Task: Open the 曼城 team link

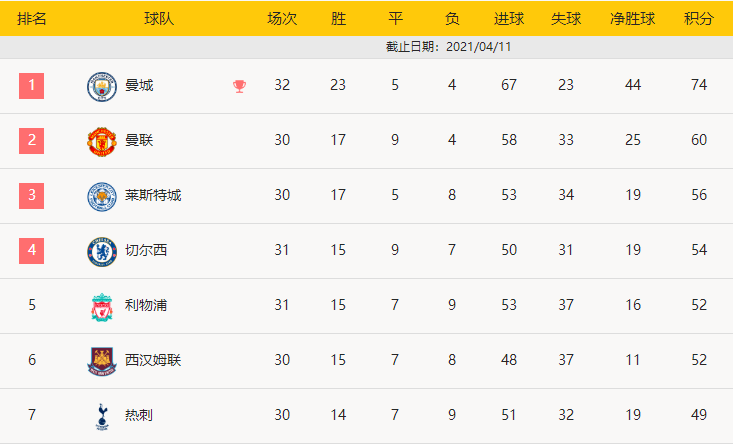Action: [x=140, y=86]
